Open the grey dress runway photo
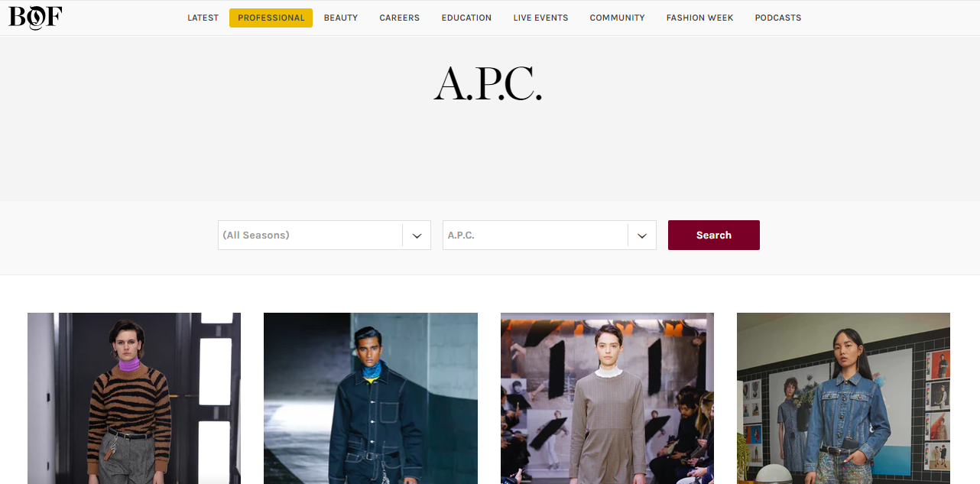This screenshot has height=484, width=980. click(607, 398)
